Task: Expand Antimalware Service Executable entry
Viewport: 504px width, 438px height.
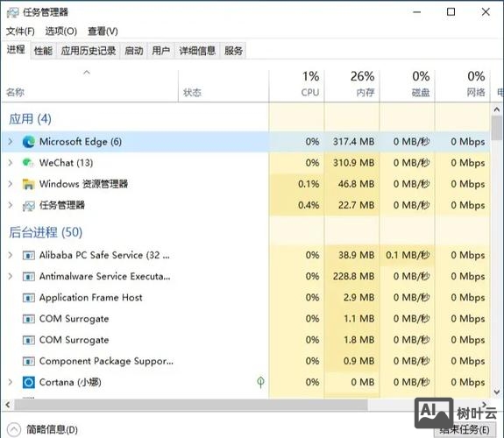Action: (11, 276)
